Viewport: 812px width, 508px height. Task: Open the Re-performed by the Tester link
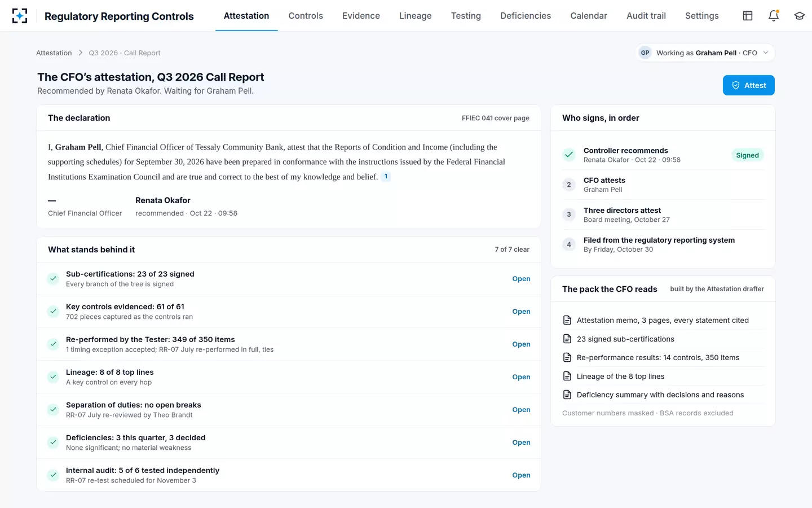point(521,344)
